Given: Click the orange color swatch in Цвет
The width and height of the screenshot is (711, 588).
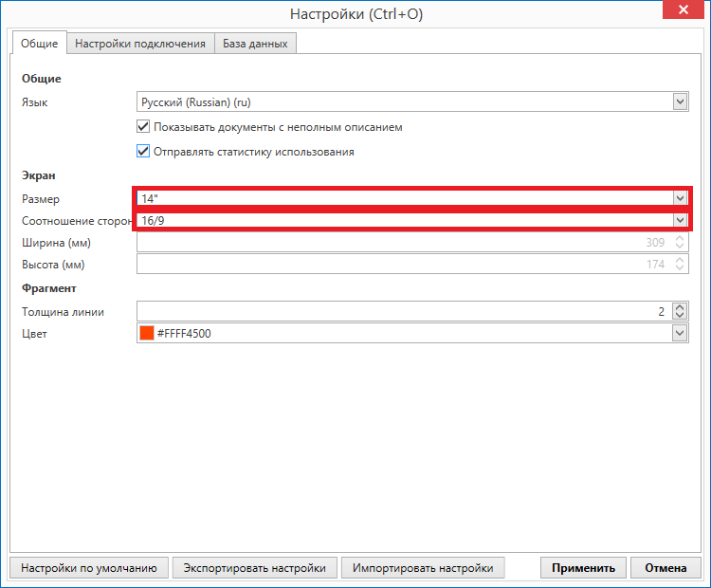Looking at the screenshot, I should [147, 333].
